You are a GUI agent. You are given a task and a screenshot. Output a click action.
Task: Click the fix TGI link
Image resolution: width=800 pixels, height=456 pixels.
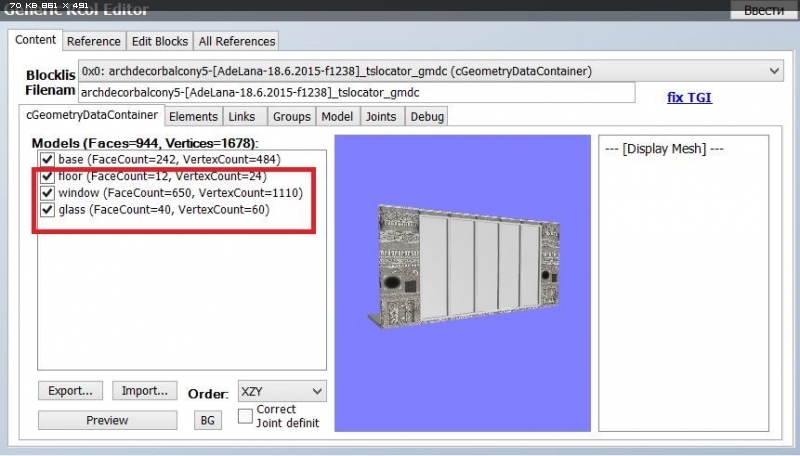(x=689, y=98)
